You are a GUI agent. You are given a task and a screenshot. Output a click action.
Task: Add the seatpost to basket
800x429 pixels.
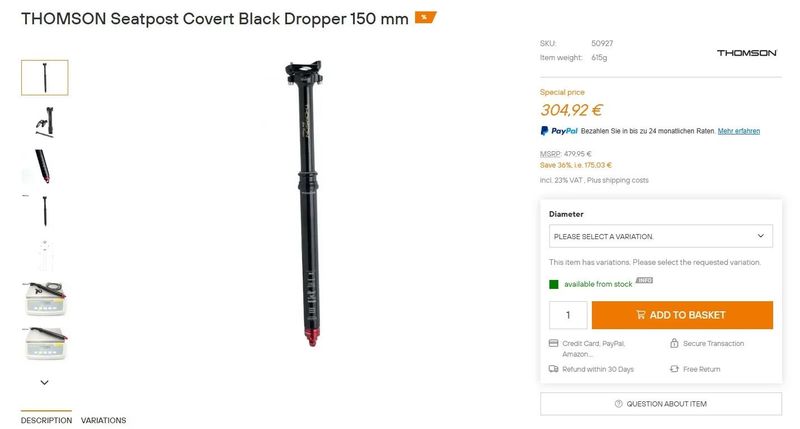coord(682,315)
